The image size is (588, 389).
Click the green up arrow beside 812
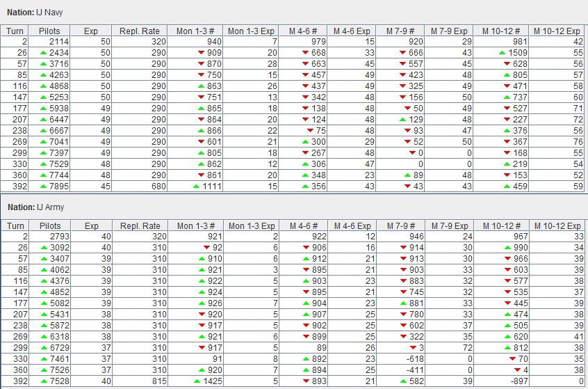click(508, 348)
